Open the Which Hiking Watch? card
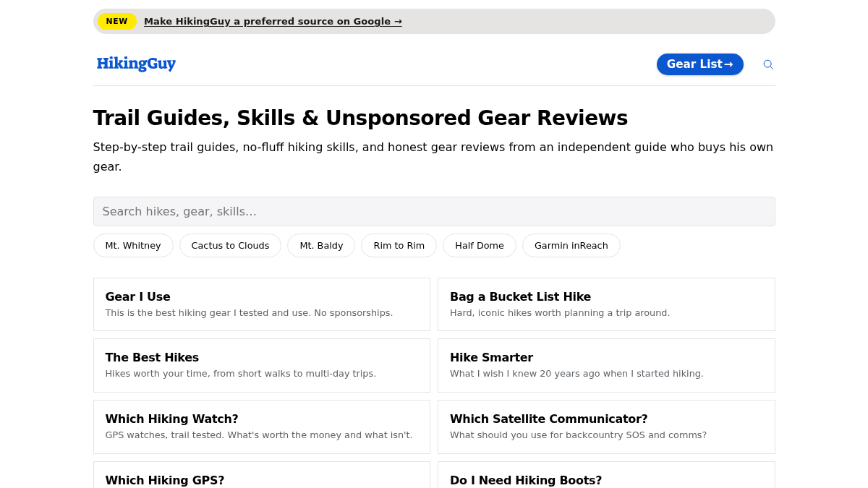 click(x=262, y=427)
